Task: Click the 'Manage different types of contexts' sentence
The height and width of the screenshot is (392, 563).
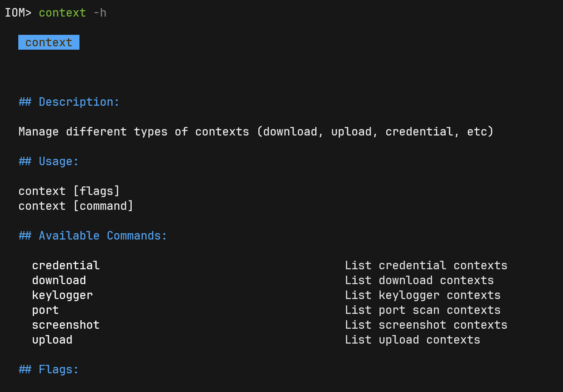Action: tap(256, 132)
